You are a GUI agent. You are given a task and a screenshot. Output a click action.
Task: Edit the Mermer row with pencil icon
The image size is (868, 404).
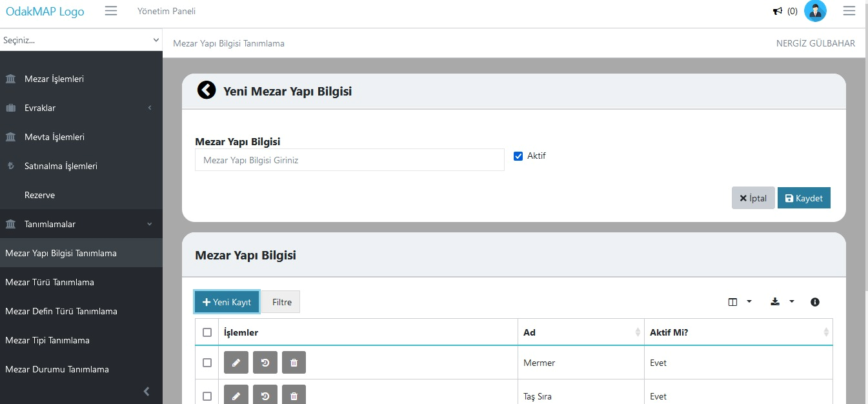[x=236, y=363]
